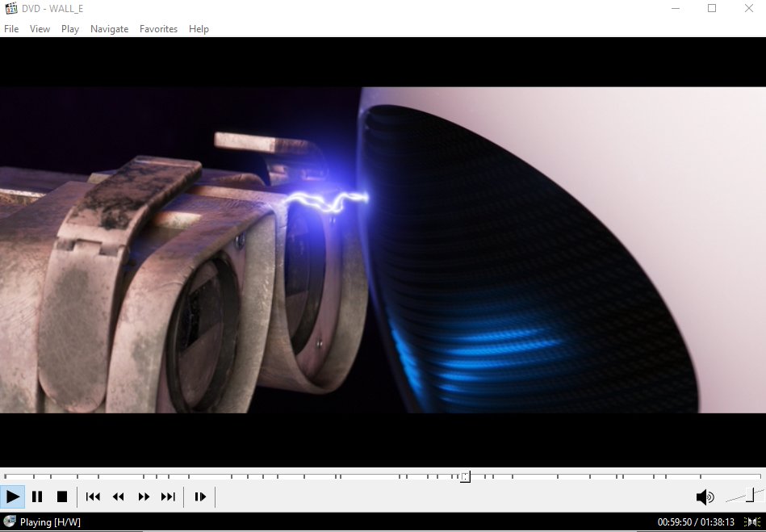
Task: Open the Navigate menu
Action: [109, 29]
